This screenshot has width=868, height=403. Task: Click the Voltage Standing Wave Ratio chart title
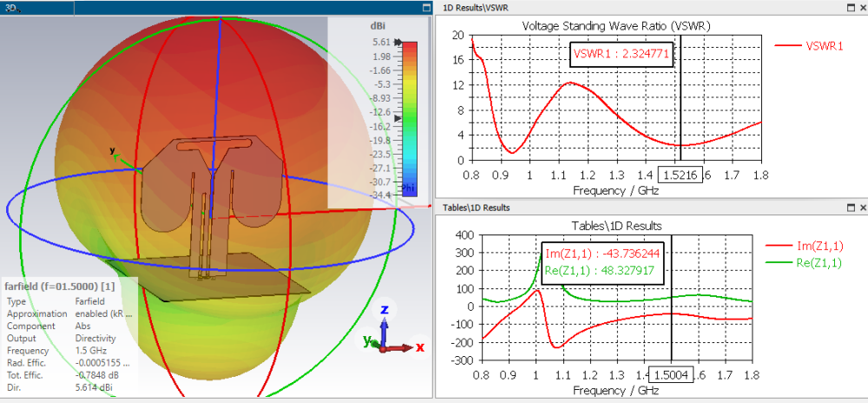click(616, 25)
